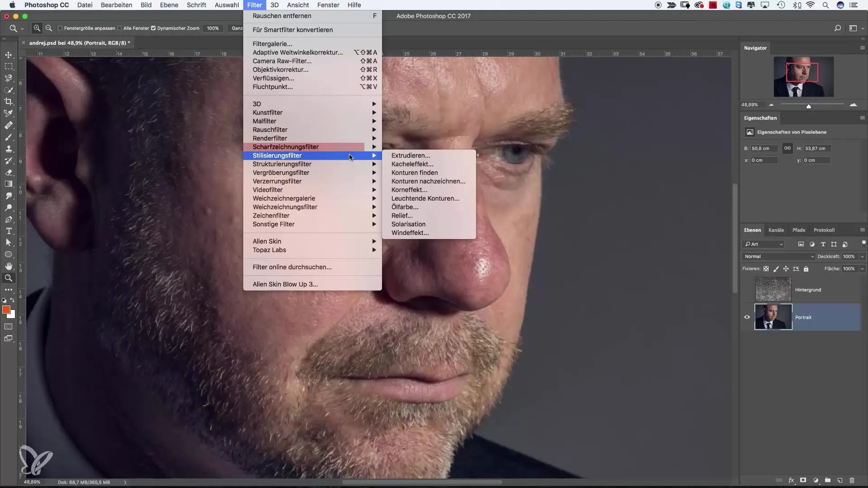868x488 pixels.
Task: Click width field 50,8 cm
Action: tap(764, 148)
